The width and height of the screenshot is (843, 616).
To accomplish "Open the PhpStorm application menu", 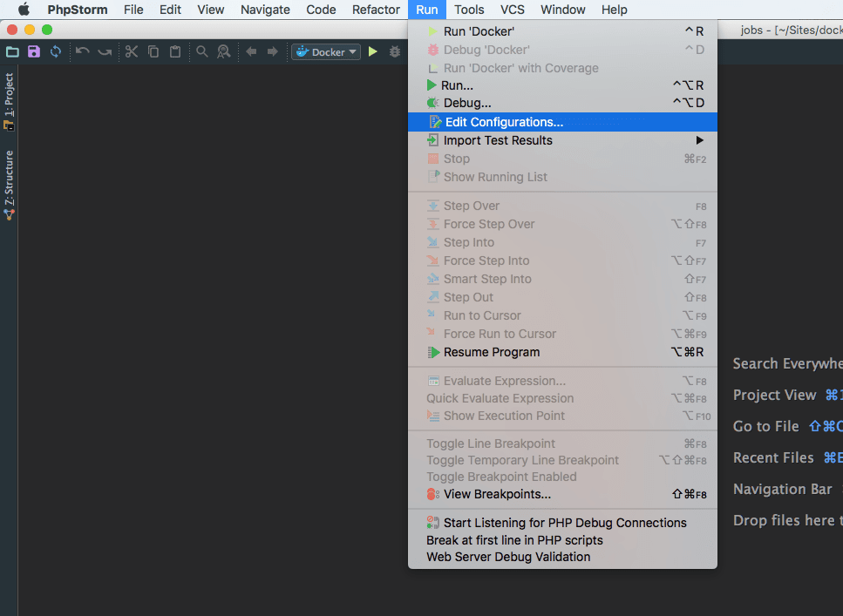I will coord(78,10).
